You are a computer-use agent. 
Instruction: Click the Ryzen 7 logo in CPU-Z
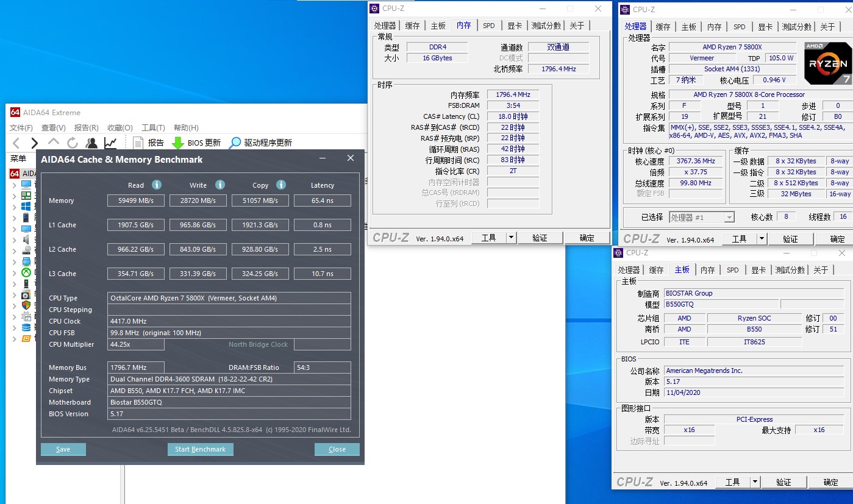click(x=827, y=63)
